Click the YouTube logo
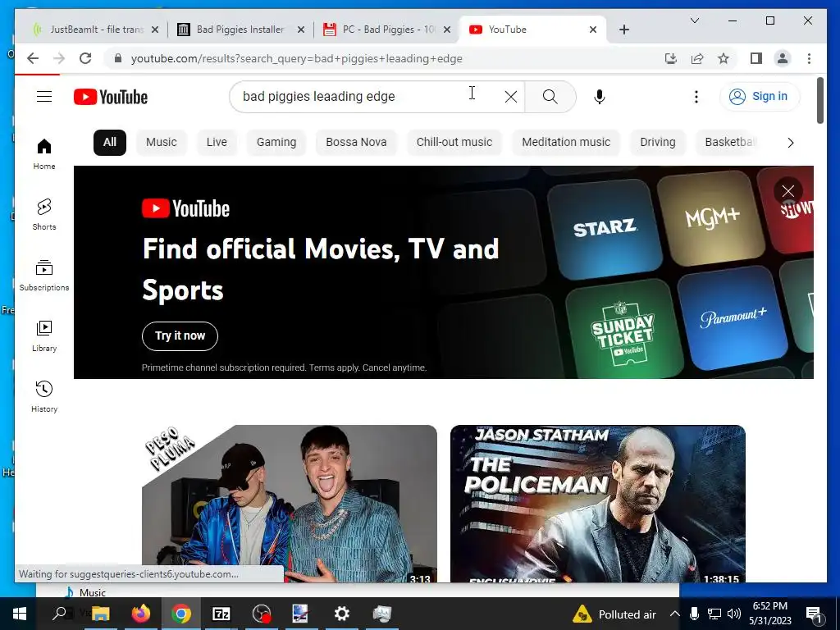The width and height of the screenshot is (840, 630). coord(111,97)
